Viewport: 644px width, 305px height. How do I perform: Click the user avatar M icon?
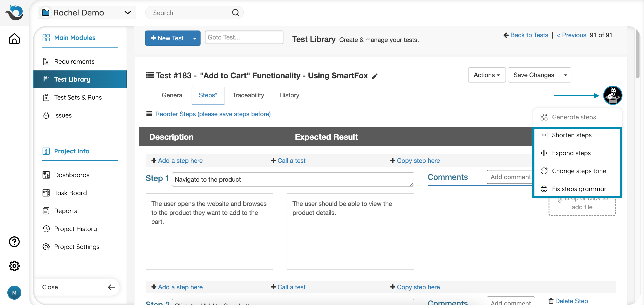tap(14, 292)
